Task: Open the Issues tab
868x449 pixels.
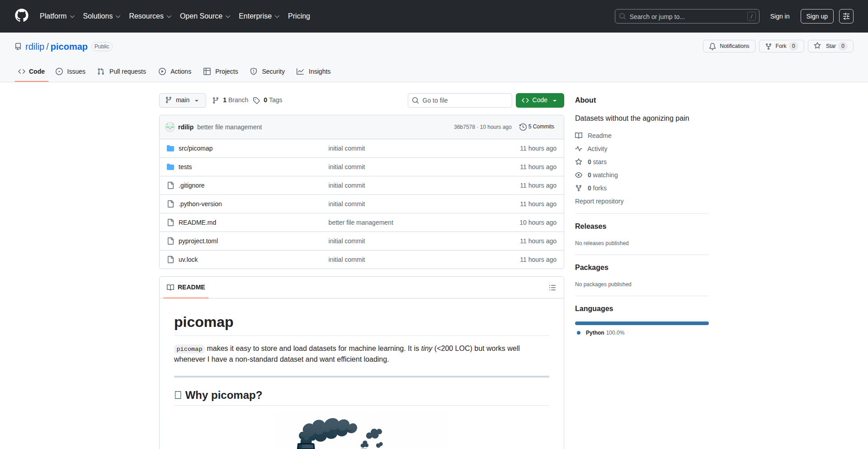Action: [x=71, y=71]
